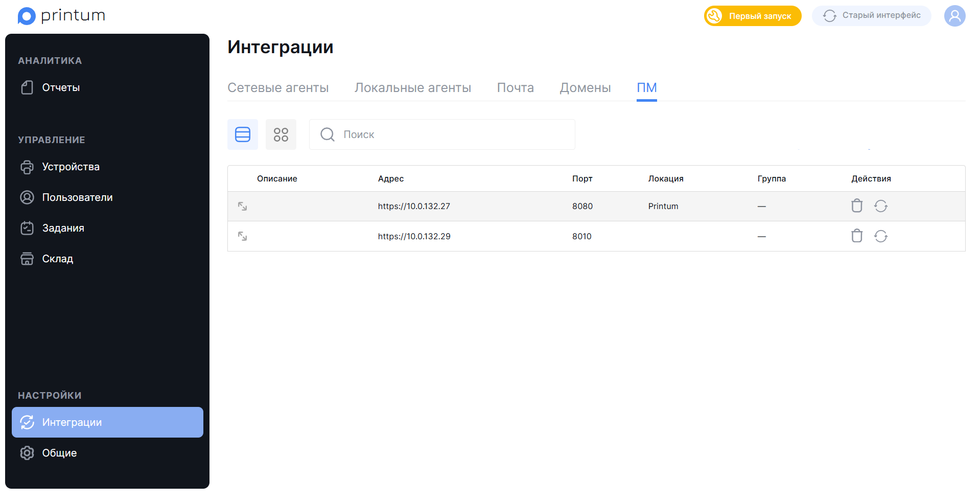
Task: Click the search magnifier icon
Action: coord(328,134)
